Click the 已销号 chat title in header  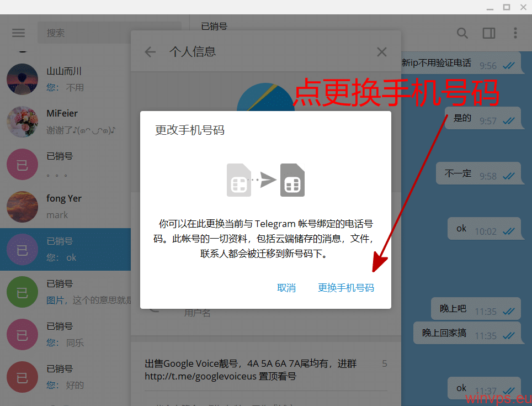coord(214,26)
